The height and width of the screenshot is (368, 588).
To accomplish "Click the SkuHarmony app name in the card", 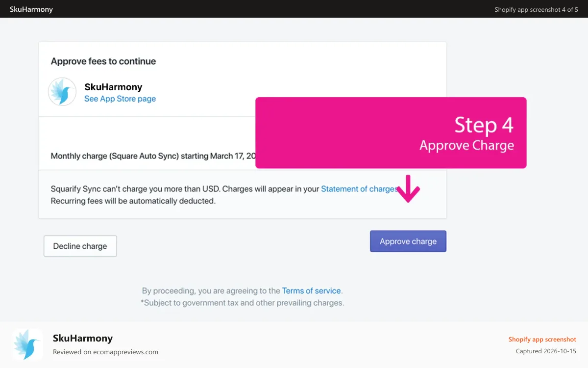I will coord(113,87).
